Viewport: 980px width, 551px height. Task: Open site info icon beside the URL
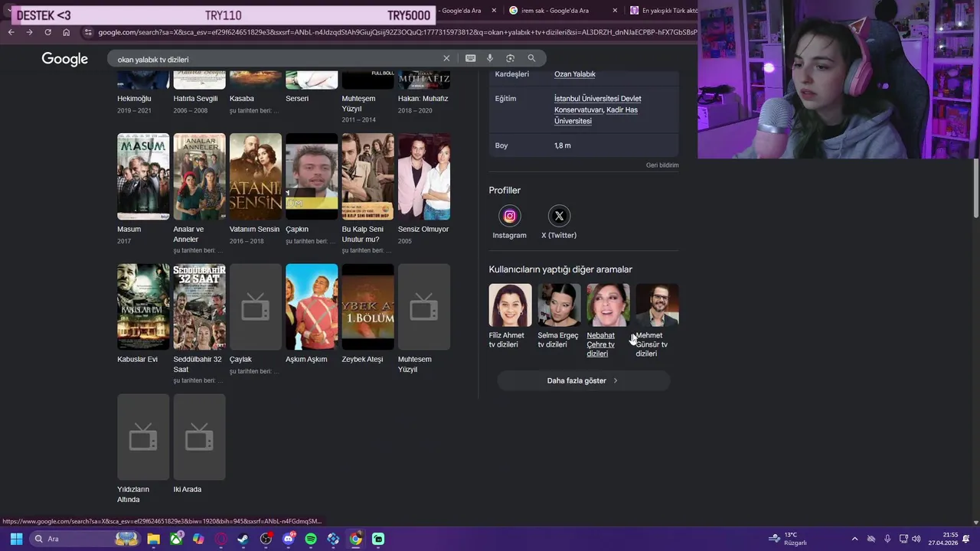pos(88,32)
